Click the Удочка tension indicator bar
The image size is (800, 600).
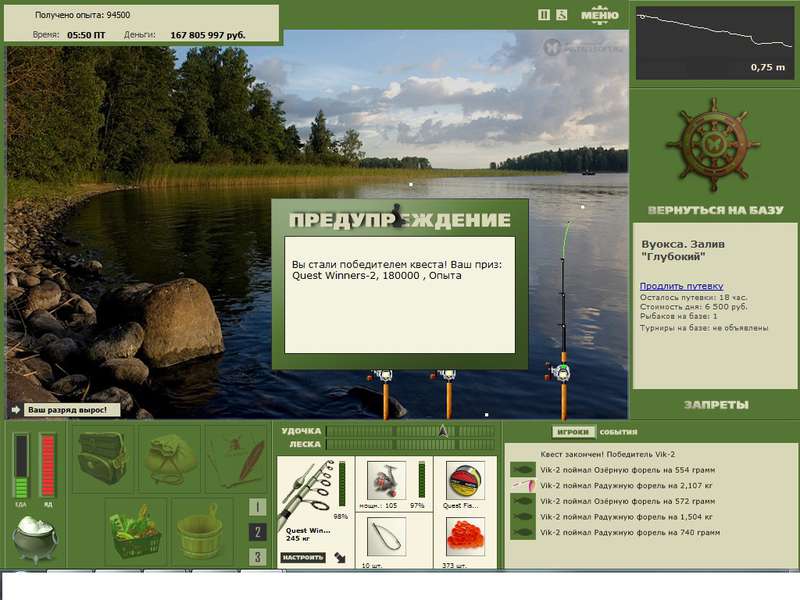410,431
